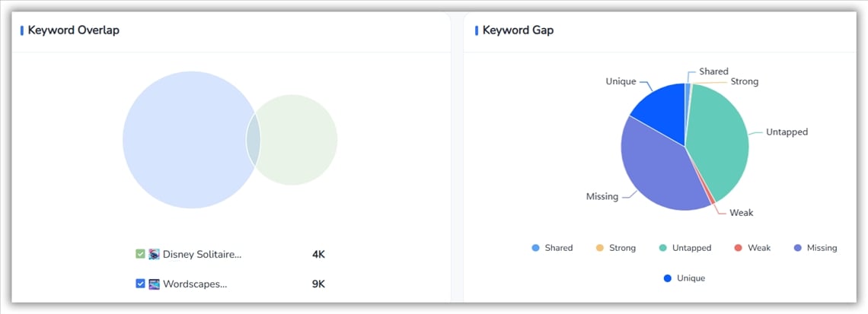Click the 9K keyword count for Wordscapes
The image size is (868, 314).
pyautogui.click(x=318, y=284)
